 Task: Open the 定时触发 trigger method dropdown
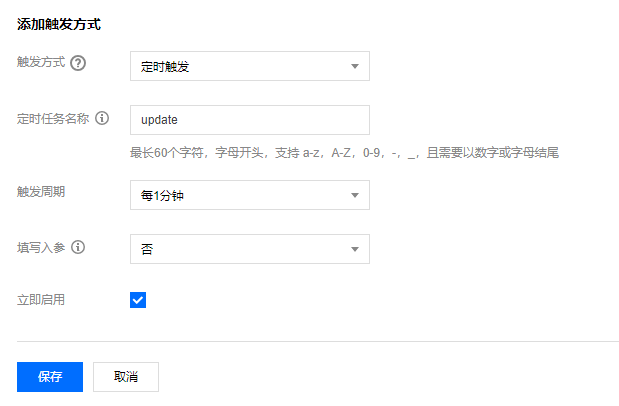click(x=250, y=66)
